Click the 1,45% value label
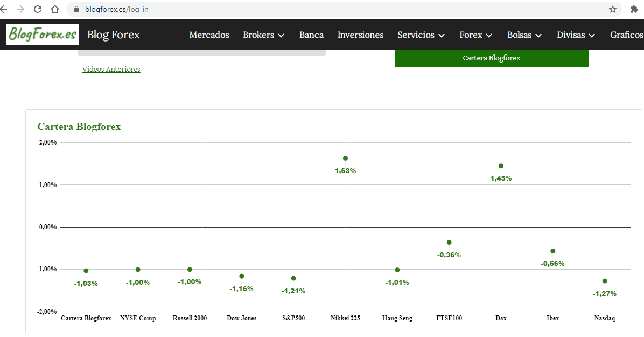 tap(501, 178)
